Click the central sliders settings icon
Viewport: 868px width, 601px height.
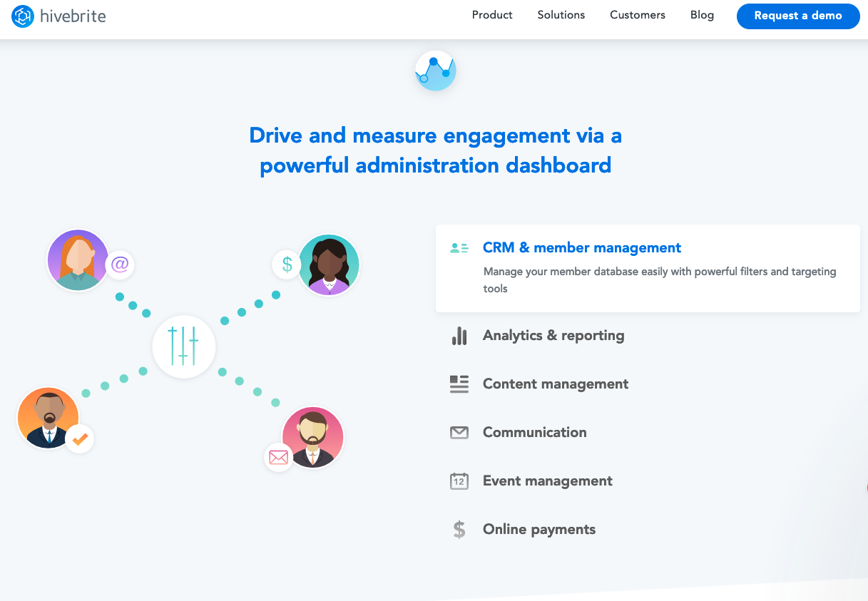183,346
